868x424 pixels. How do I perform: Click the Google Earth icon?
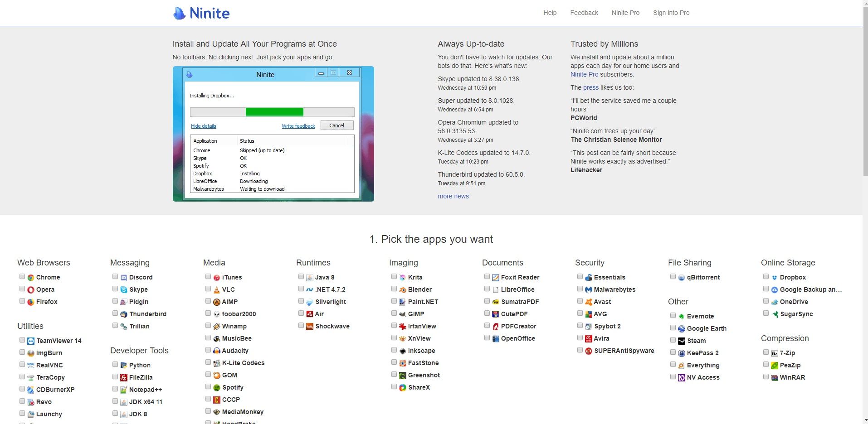(682, 329)
